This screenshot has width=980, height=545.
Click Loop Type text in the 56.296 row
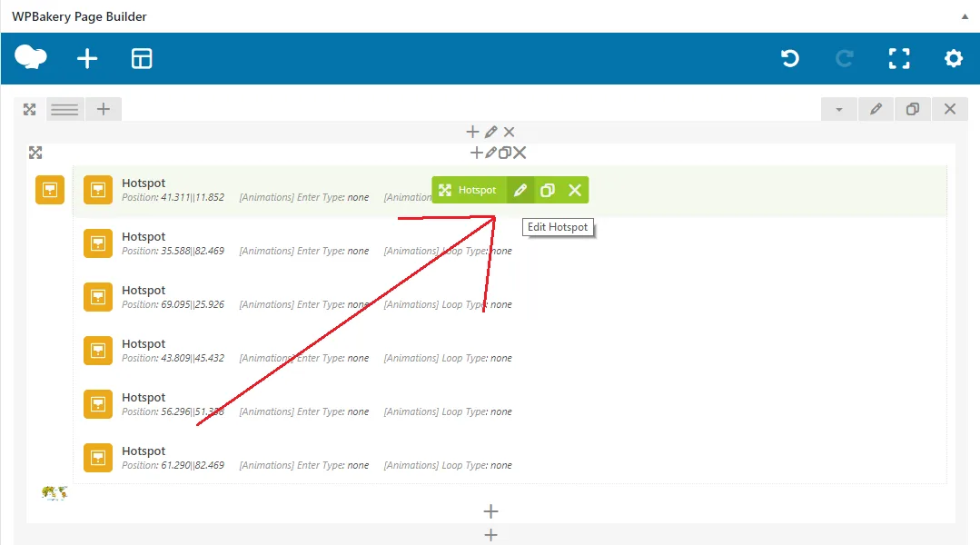[448, 411]
